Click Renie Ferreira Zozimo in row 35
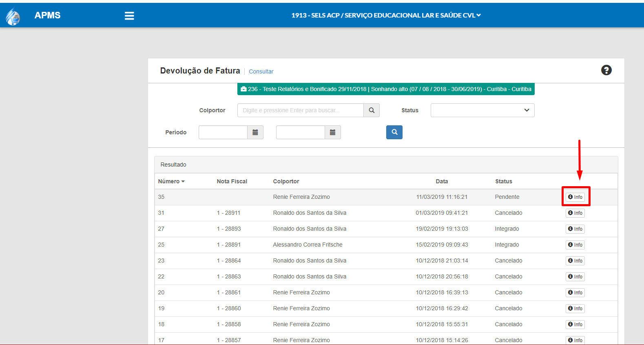 point(301,197)
